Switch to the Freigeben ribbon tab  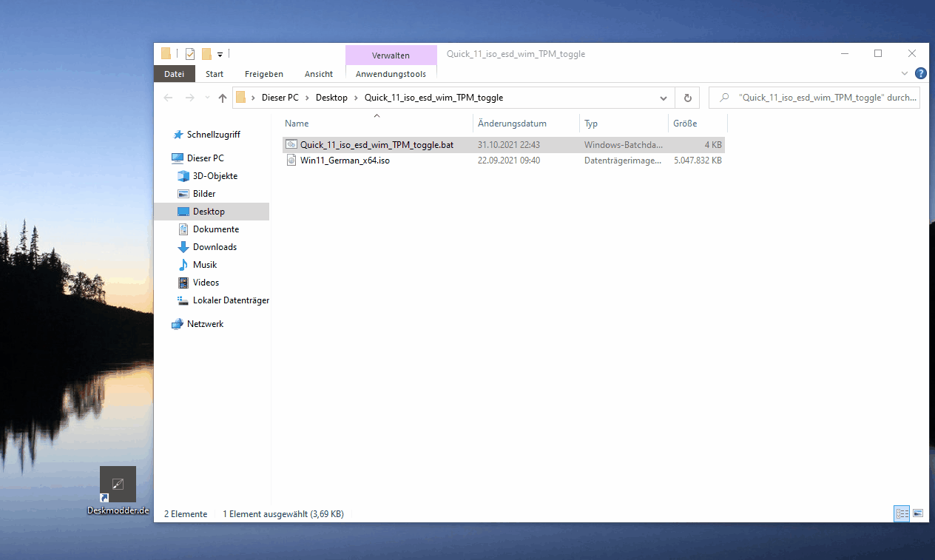(264, 74)
